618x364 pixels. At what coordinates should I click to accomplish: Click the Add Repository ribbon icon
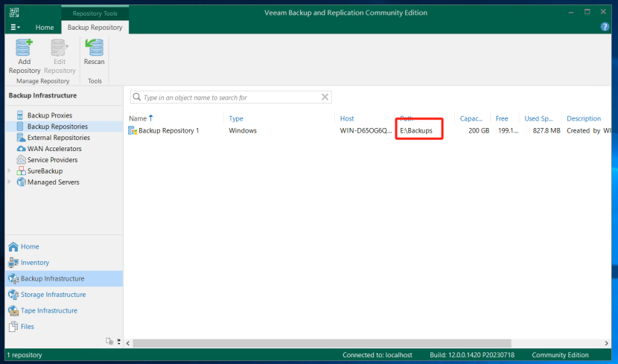click(24, 48)
